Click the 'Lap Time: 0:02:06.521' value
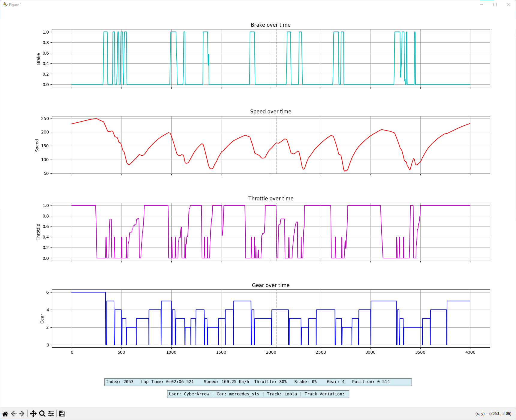516x420 pixels. coord(167,382)
